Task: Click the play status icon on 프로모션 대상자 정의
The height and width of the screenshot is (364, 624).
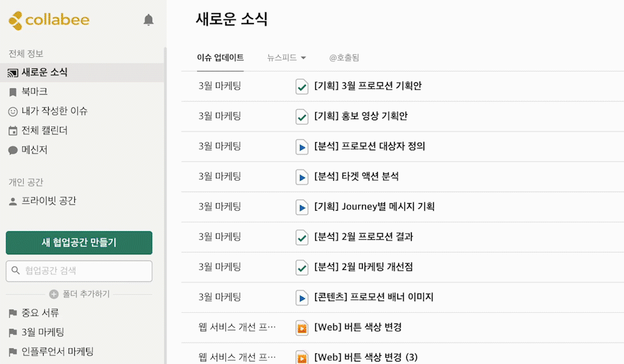Action: [x=302, y=146]
